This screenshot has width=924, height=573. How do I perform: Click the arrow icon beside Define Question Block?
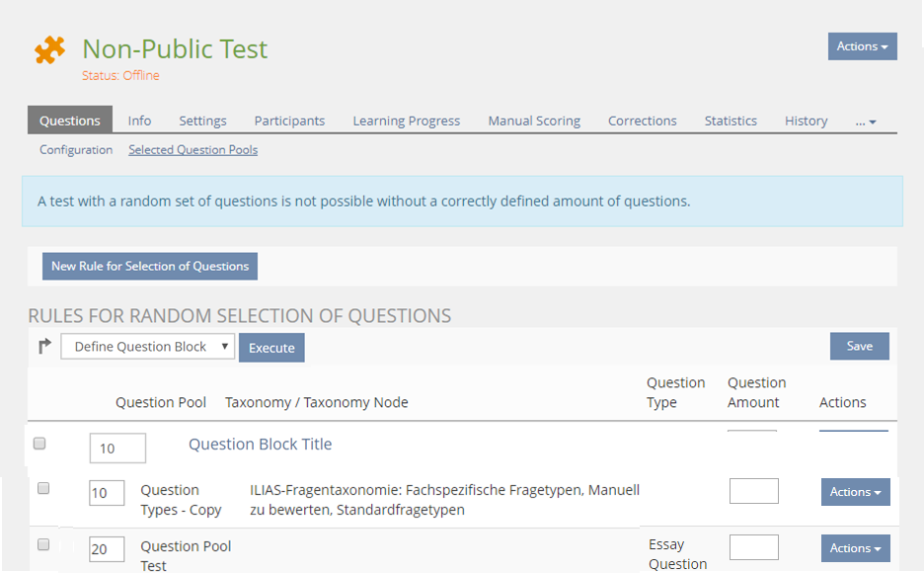click(44, 347)
